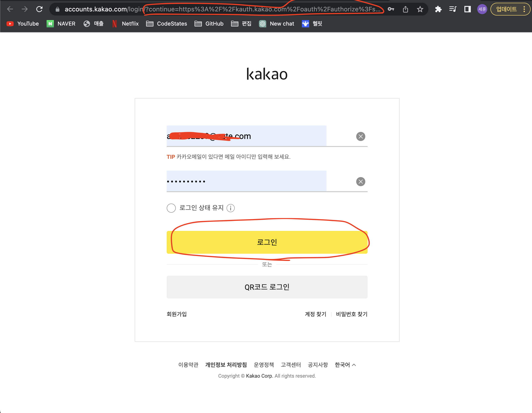Open the 헬핏 bookmark
532x413 pixels.
point(312,24)
